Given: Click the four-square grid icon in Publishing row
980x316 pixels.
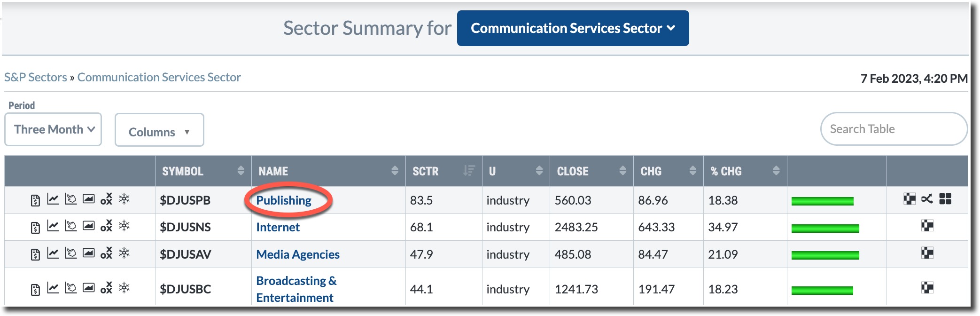Looking at the screenshot, I should [945, 199].
